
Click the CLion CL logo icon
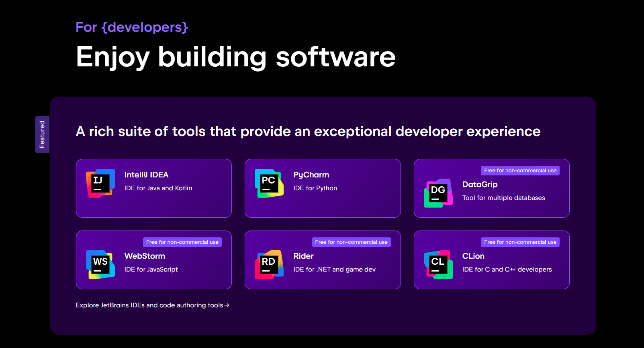click(438, 265)
